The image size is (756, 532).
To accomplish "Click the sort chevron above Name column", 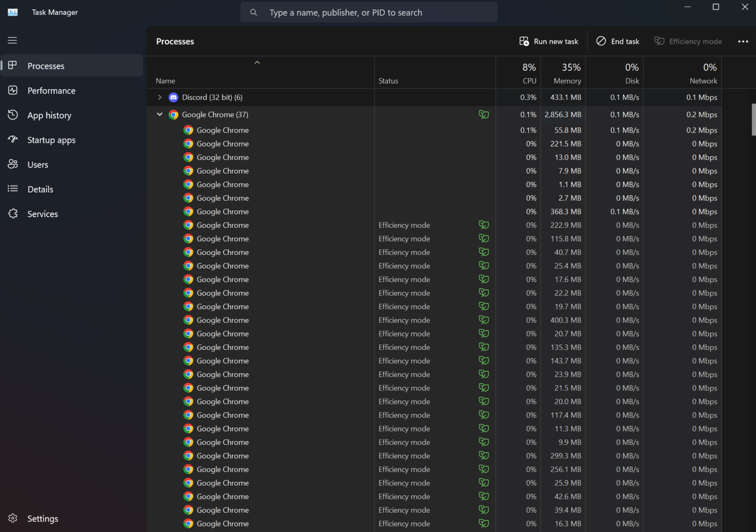I will click(x=257, y=63).
